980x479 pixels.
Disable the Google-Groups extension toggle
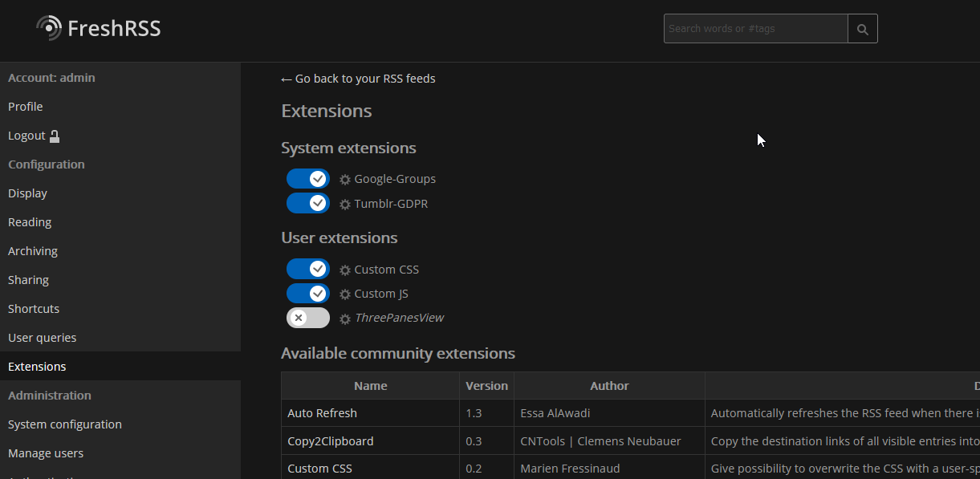[308, 179]
